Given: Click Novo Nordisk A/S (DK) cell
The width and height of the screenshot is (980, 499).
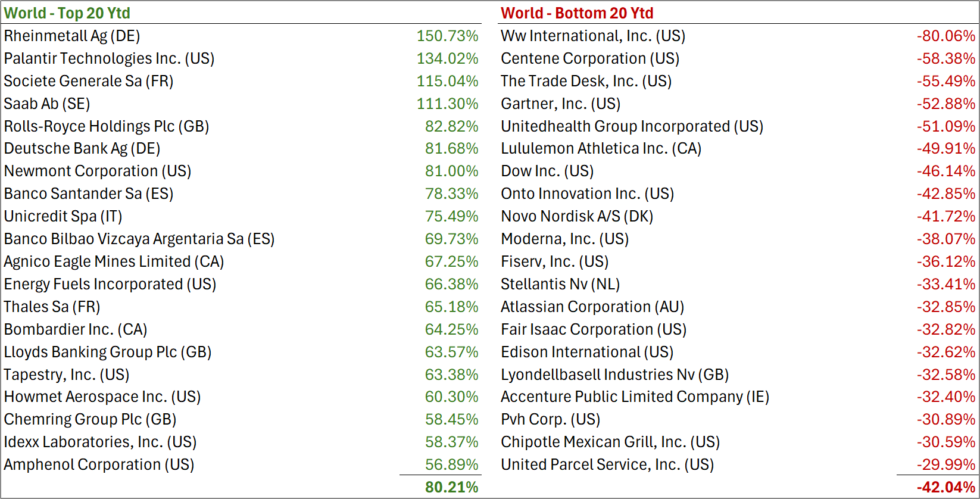Looking at the screenshot, I should [x=577, y=216].
